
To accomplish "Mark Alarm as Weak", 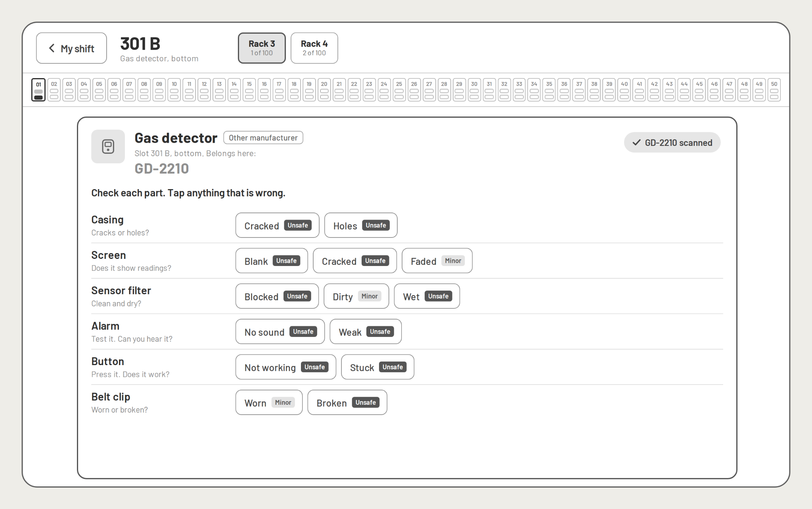I will tap(366, 331).
